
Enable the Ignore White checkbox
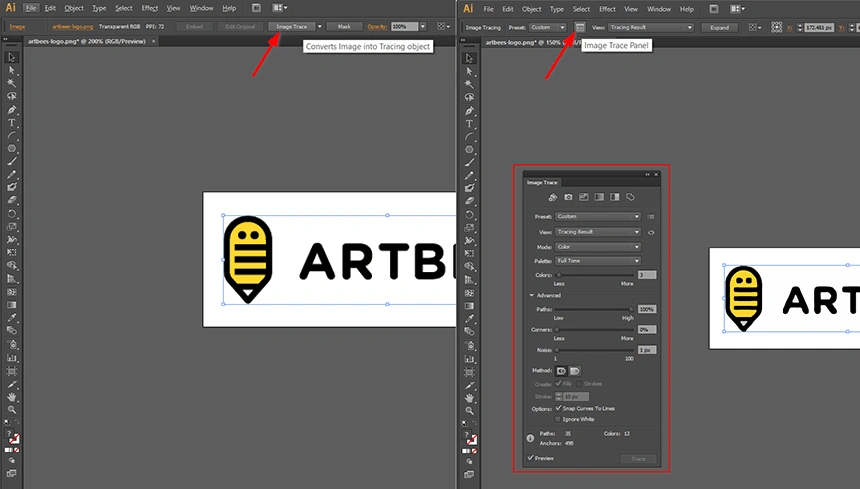click(x=558, y=419)
